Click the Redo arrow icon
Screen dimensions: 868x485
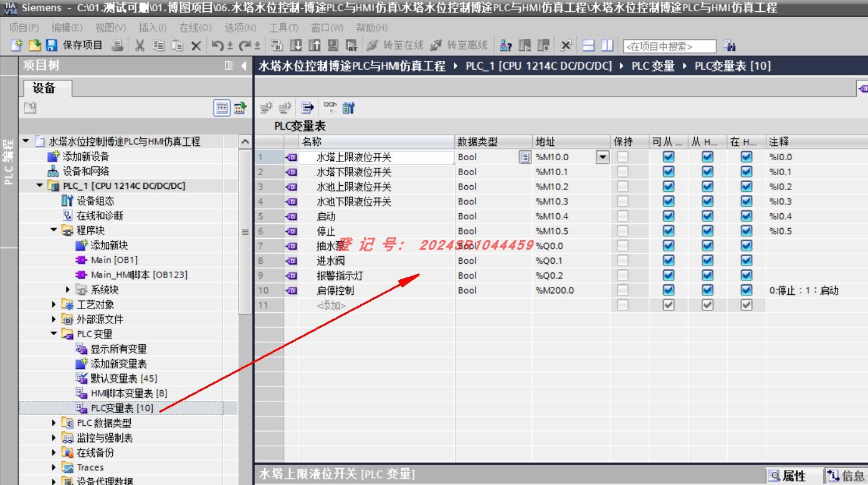pos(244,46)
